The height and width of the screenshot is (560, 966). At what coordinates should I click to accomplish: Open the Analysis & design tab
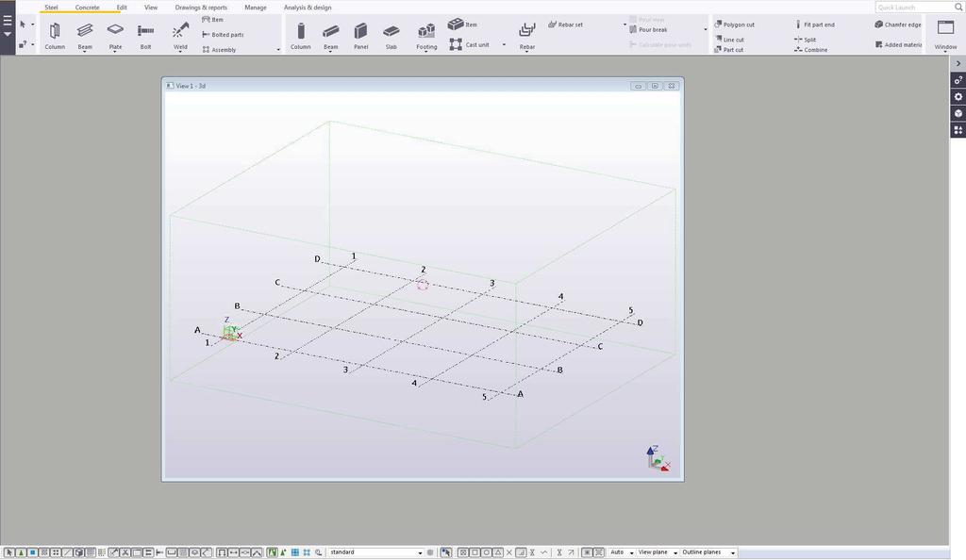click(308, 8)
